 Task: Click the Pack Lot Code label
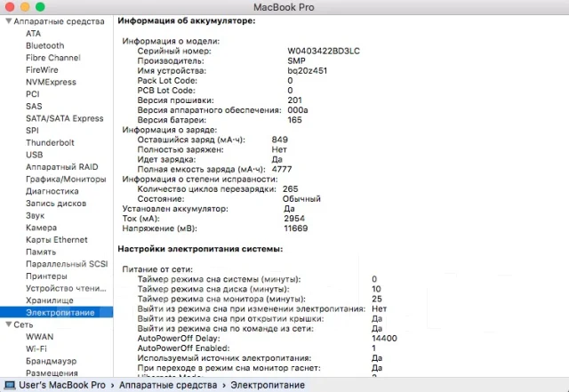(167, 81)
